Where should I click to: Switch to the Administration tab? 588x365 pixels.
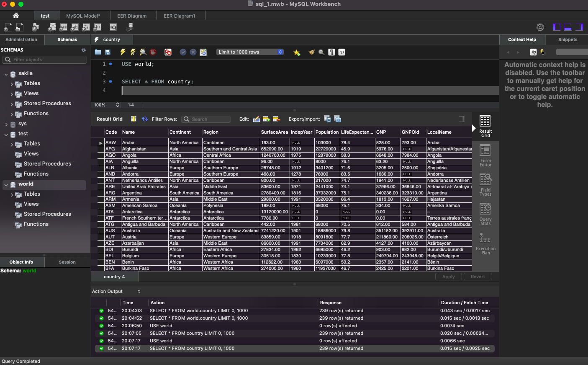tap(21, 39)
